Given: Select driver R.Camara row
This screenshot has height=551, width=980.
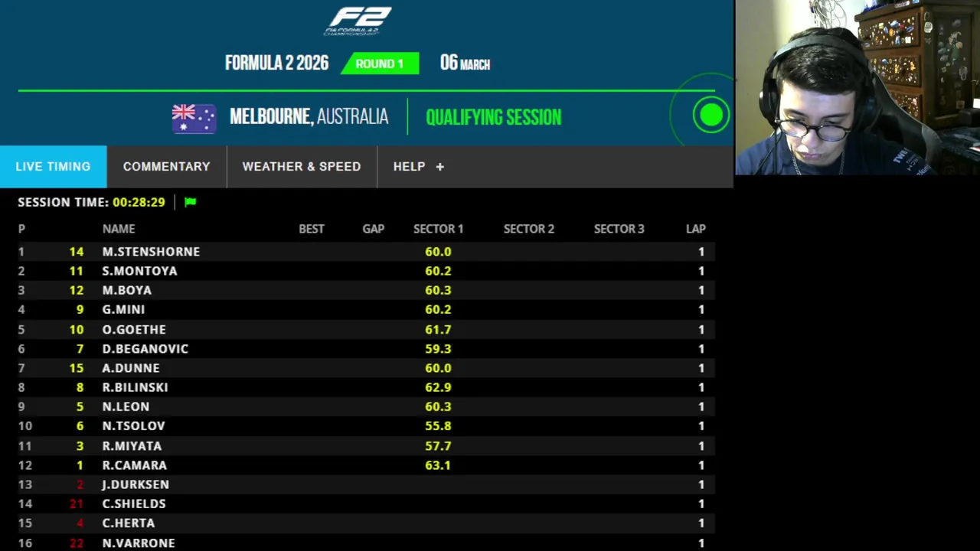Looking at the screenshot, I should tap(366, 465).
